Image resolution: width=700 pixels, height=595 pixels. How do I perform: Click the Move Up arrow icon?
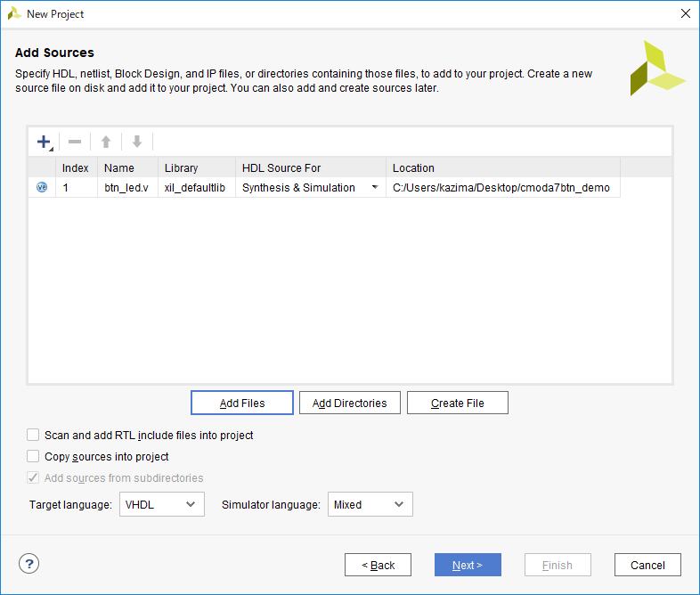pyautogui.click(x=106, y=142)
